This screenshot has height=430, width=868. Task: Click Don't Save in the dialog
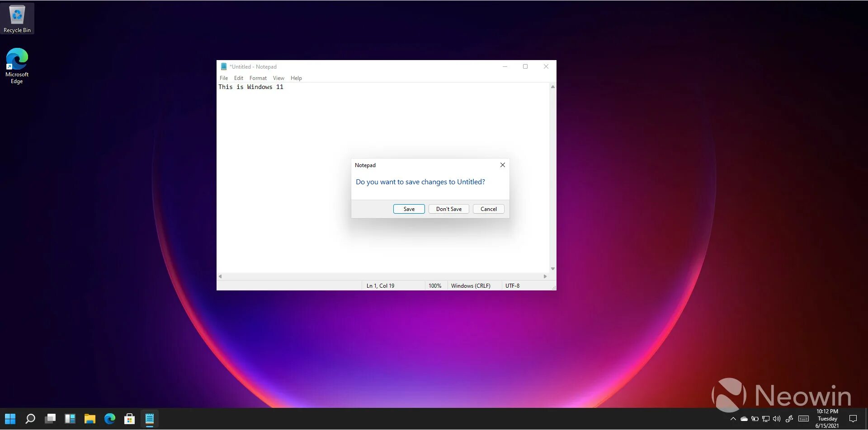tap(449, 209)
